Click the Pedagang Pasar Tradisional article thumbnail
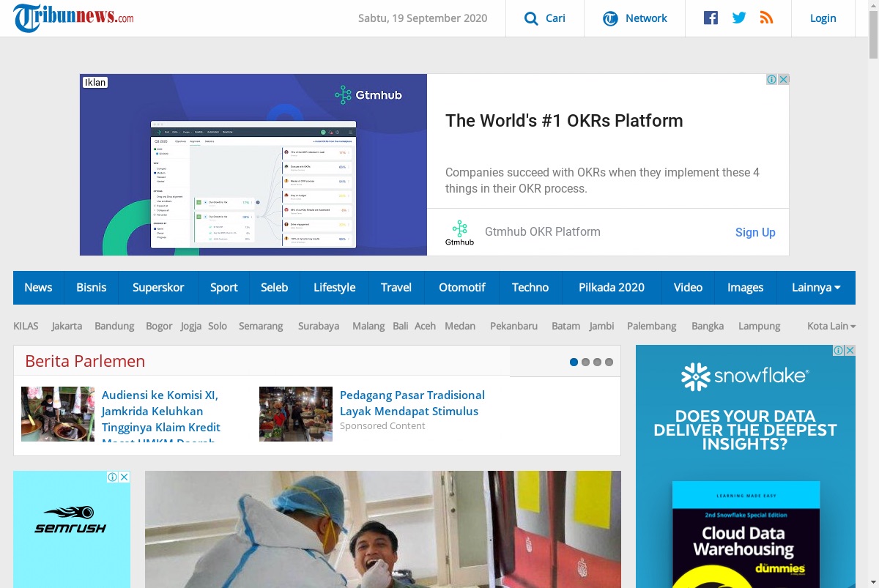This screenshot has width=879, height=588. [x=296, y=414]
